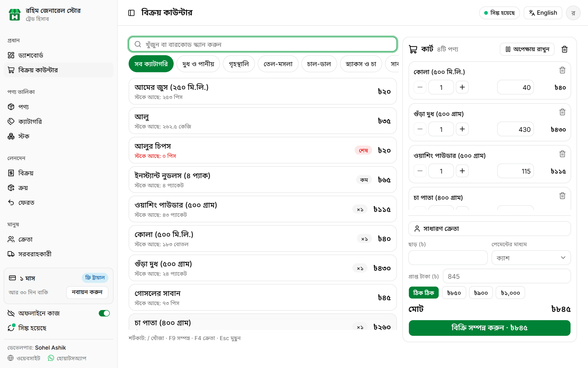Click the store logo icon
Image resolution: width=588 pixels, height=368 pixels.
[14, 14]
